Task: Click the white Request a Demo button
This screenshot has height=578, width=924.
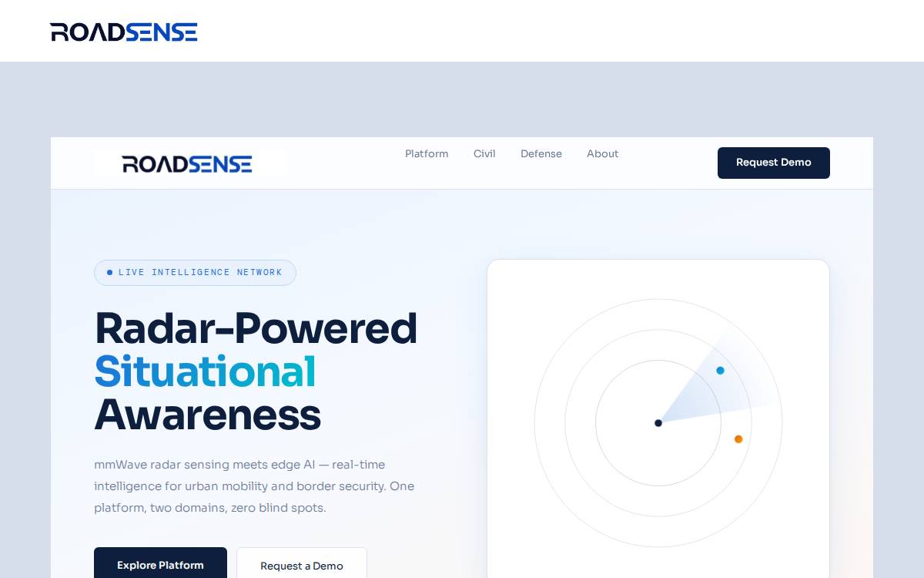Action: pos(302,566)
